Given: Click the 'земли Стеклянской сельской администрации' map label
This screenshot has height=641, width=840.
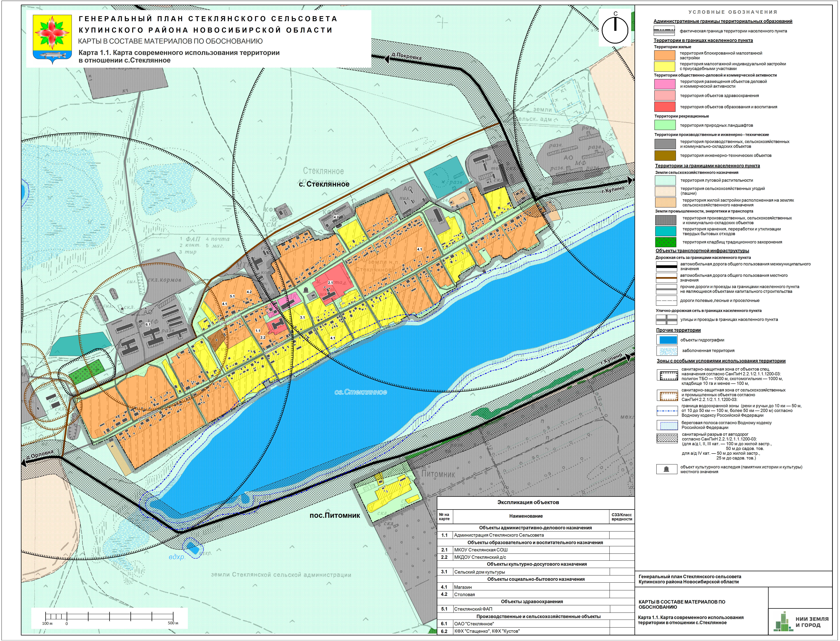Looking at the screenshot, I should pyautogui.click(x=281, y=575).
